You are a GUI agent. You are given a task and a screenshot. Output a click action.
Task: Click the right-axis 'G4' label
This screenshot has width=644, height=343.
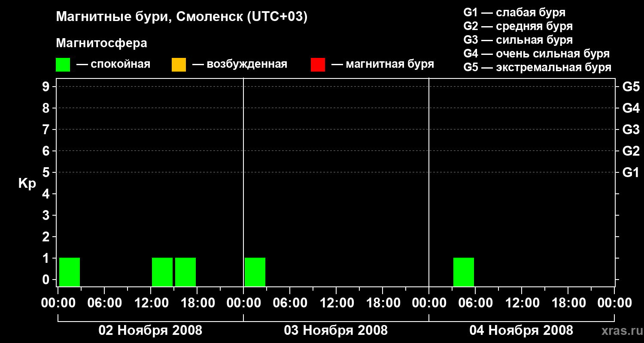(631, 108)
